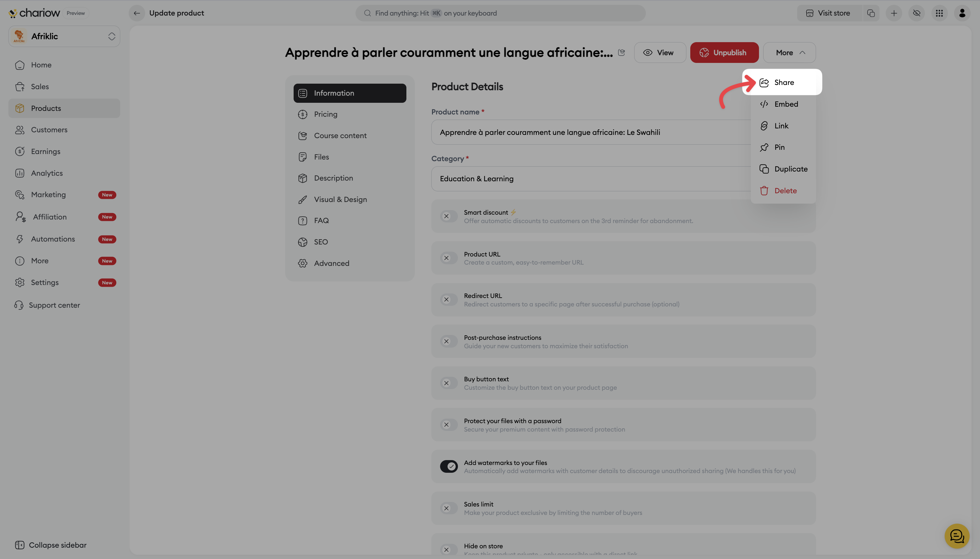Open the apps grid icon in header

coord(939,13)
